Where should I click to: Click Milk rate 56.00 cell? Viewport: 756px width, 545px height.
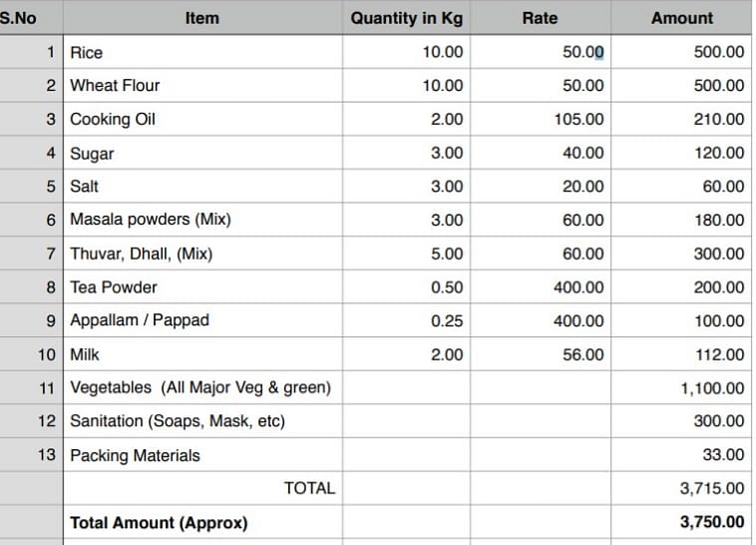540,354
